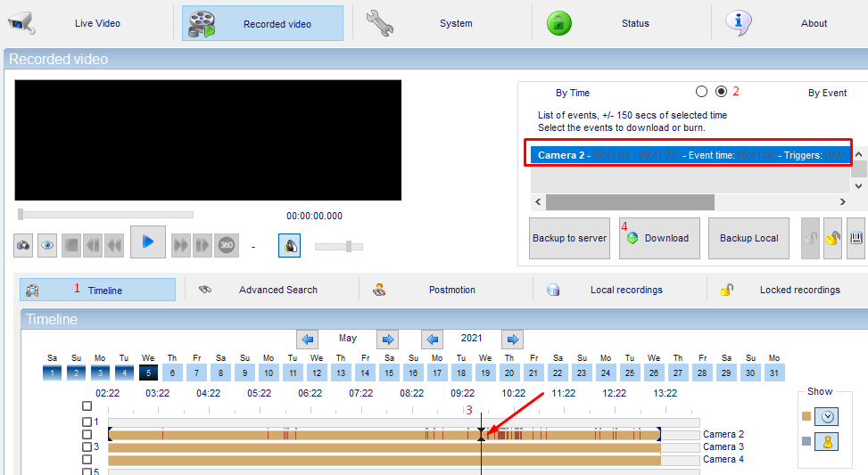868x475 pixels.
Task: Open the Status tab
Action: click(x=621, y=23)
